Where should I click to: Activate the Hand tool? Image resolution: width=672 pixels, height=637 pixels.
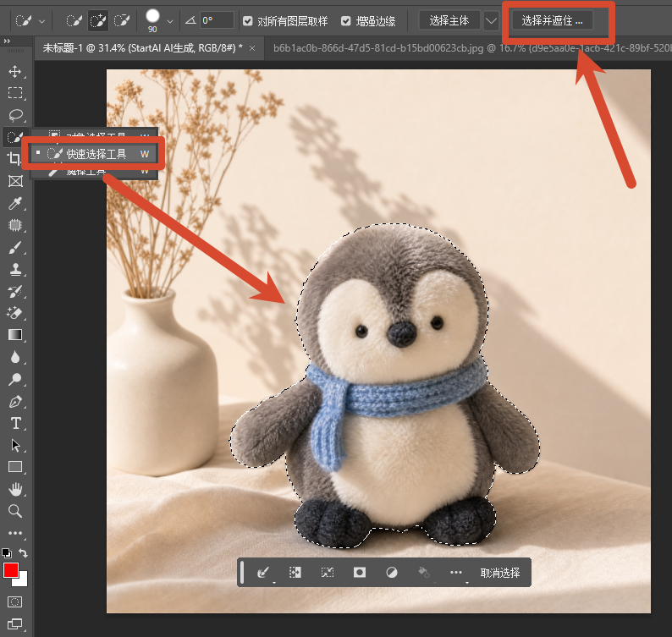[x=15, y=489]
